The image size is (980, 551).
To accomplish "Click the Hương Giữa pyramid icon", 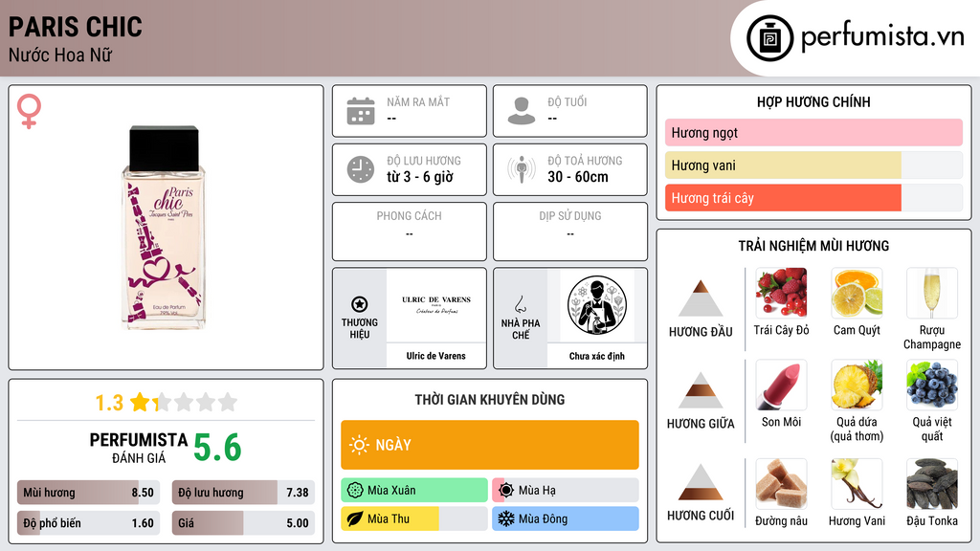I will click(x=701, y=390).
